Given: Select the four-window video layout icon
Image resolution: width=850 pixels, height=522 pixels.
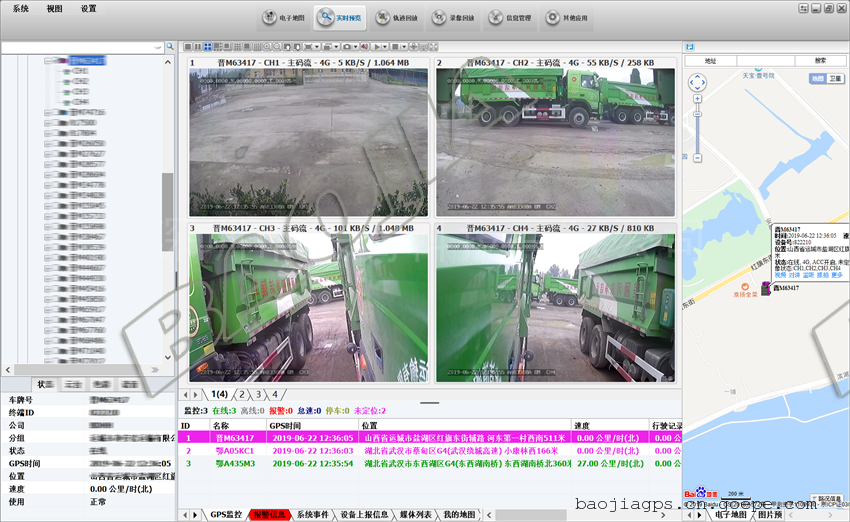Looking at the screenshot, I should [206, 47].
